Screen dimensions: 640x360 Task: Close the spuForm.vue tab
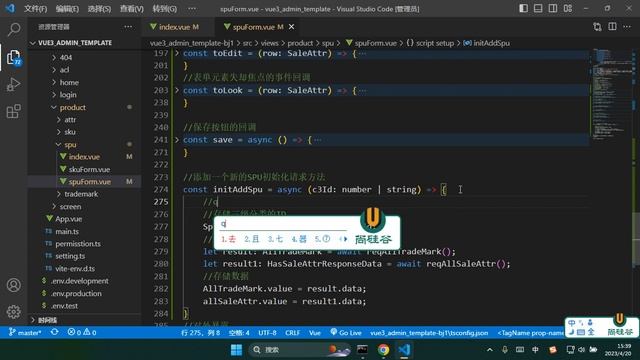click(291, 27)
